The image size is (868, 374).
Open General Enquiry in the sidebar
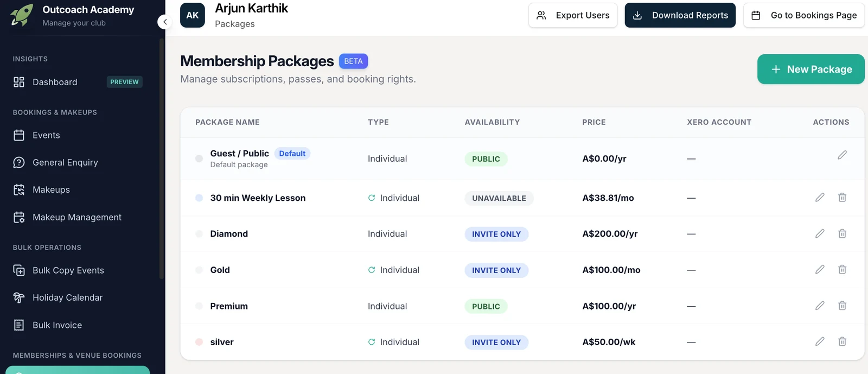(78, 162)
